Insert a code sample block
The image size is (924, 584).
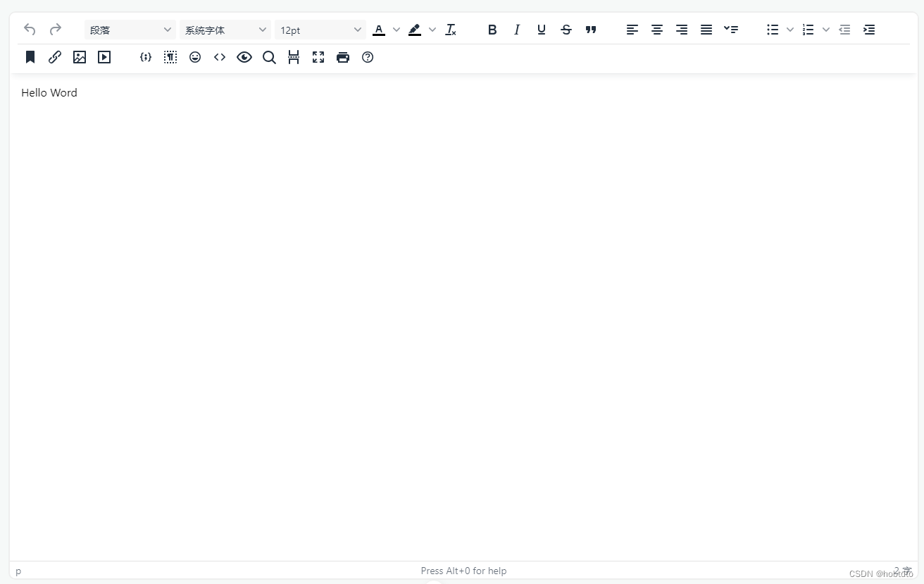click(x=146, y=57)
